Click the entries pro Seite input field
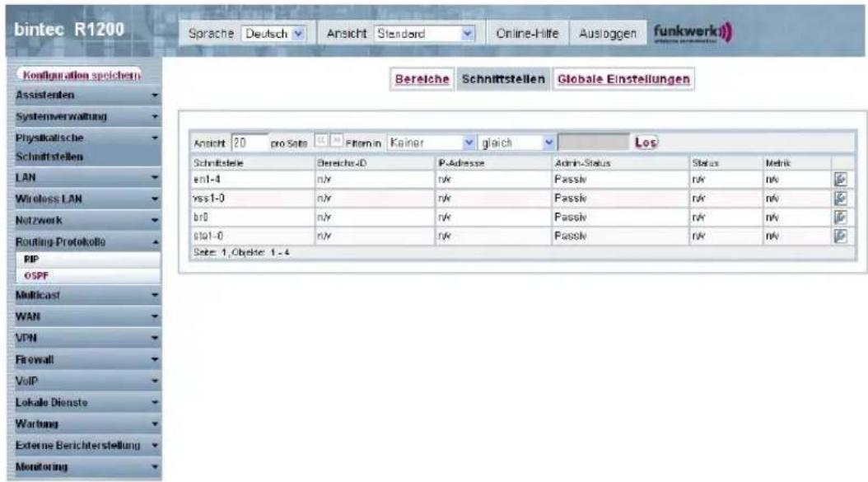 pyautogui.click(x=249, y=143)
